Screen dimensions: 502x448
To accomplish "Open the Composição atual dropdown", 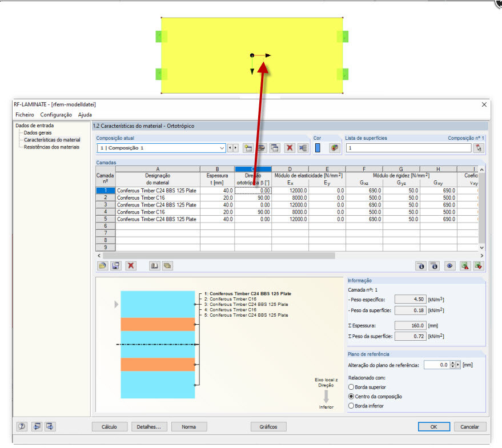I will 222,148.
